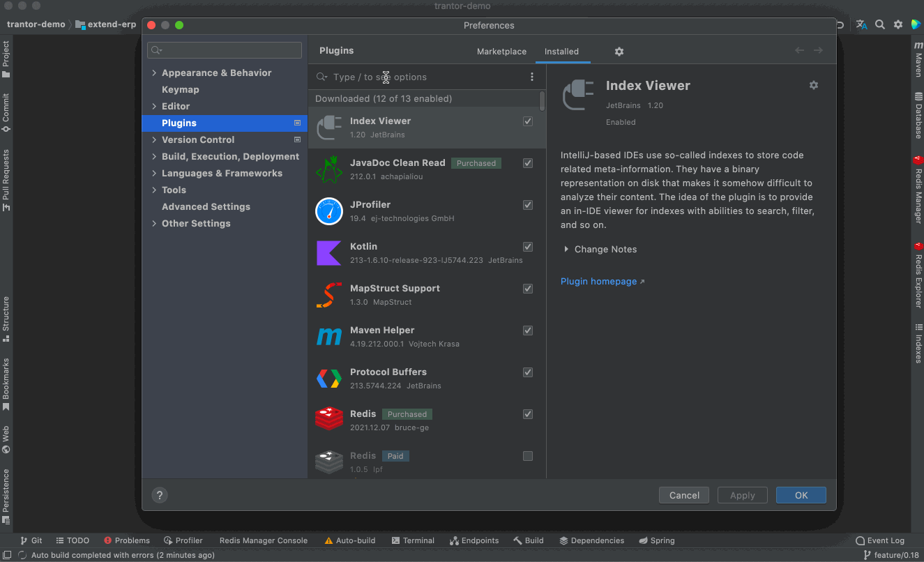924x562 pixels.
Task: Uncheck the purchased Redis plugin
Action: [528, 414]
